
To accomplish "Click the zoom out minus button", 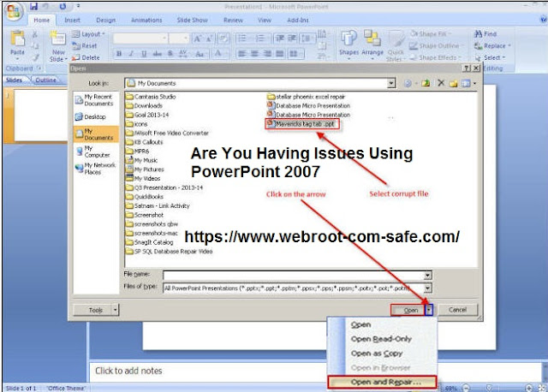I will tap(466, 388).
